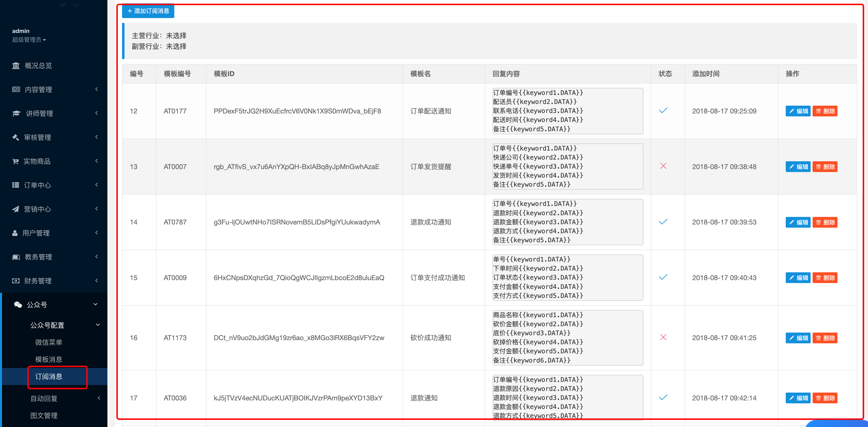Toggle status checkmark for 订单支付成功通知
The height and width of the screenshot is (427, 868).
pyautogui.click(x=663, y=277)
